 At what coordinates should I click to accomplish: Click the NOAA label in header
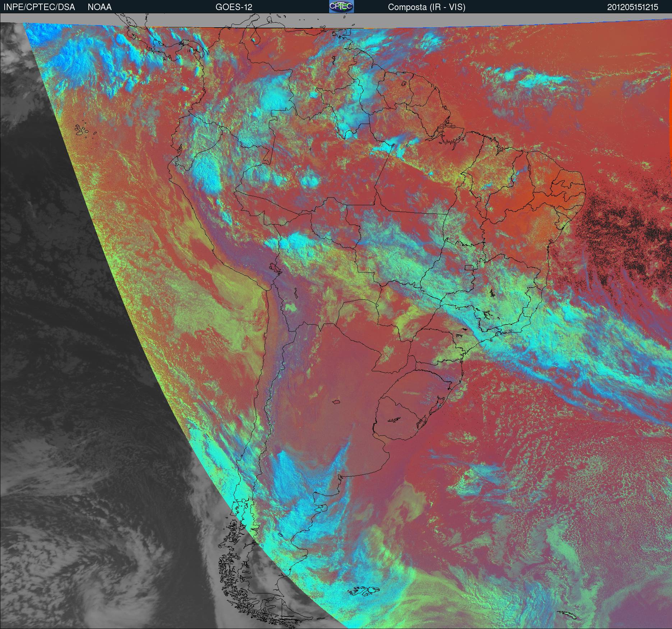[x=100, y=7]
